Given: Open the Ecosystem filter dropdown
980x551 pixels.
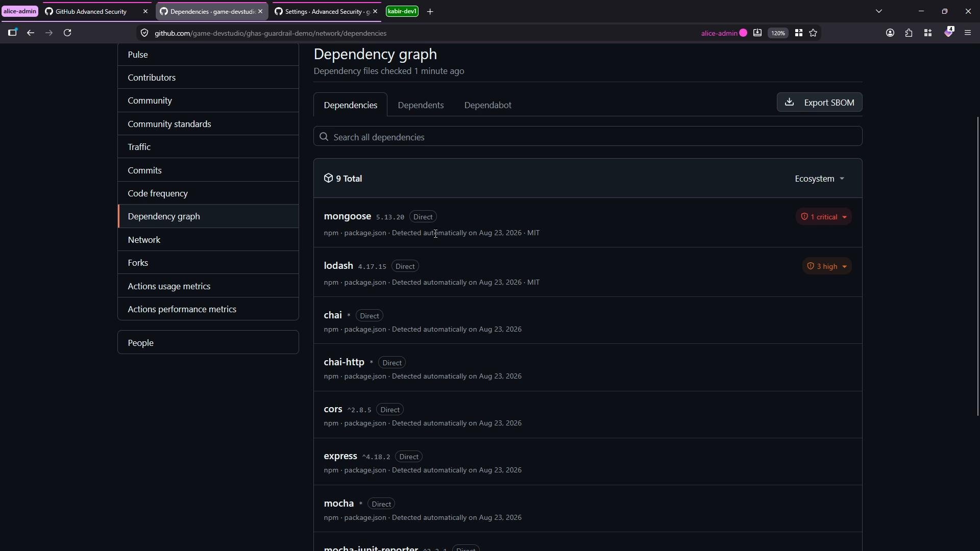Looking at the screenshot, I should 820,179.
